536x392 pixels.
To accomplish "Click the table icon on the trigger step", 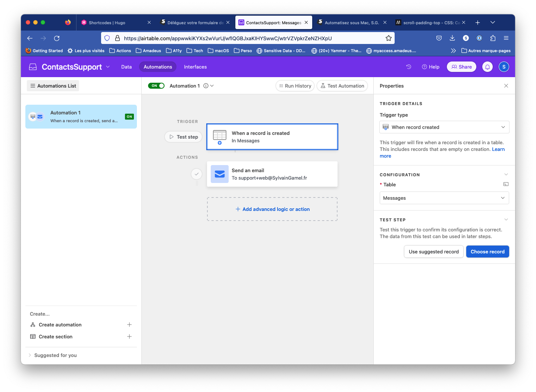I will [220, 136].
